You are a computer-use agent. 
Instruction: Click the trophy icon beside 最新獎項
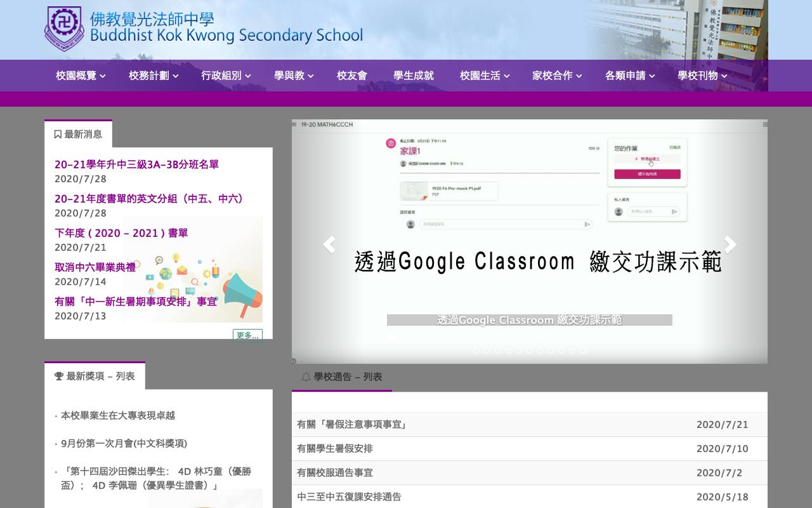59,377
